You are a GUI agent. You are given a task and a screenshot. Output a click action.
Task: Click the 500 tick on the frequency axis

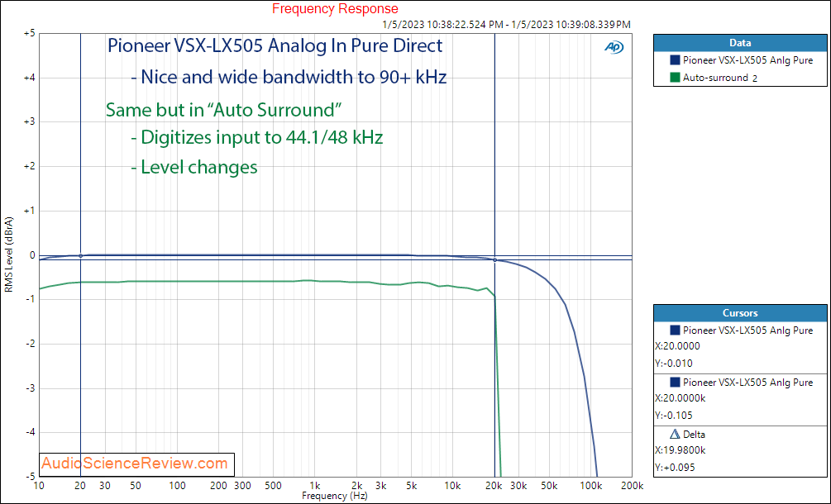(273, 486)
